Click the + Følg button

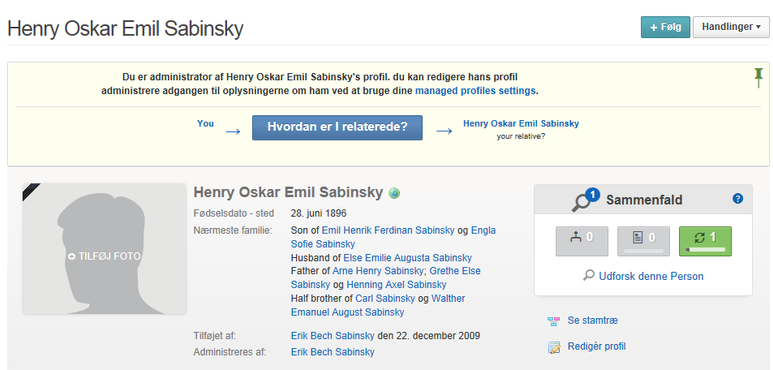click(665, 27)
